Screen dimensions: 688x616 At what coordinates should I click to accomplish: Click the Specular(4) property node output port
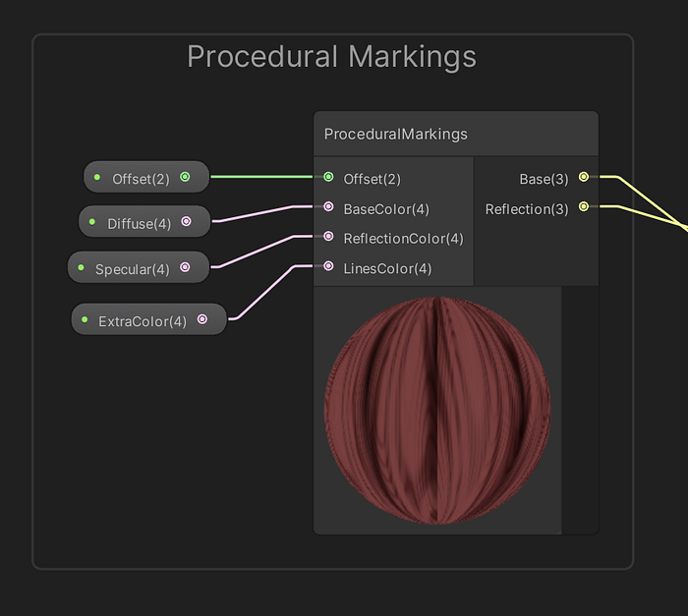(185, 267)
